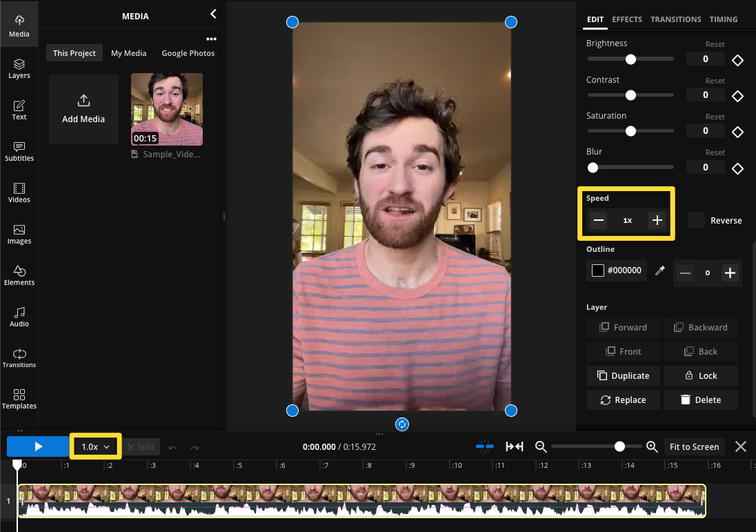Open the Subtitles tool

coord(19,151)
